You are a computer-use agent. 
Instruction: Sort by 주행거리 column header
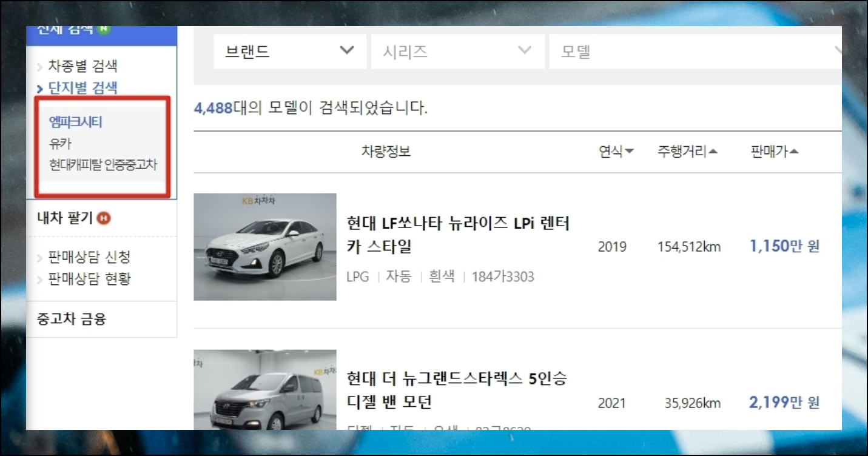687,152
